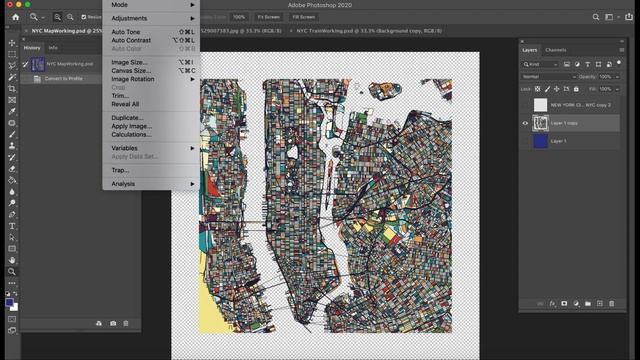
Task: Open the Edit Toolbar three-dots button
Action: pos(12,283)
